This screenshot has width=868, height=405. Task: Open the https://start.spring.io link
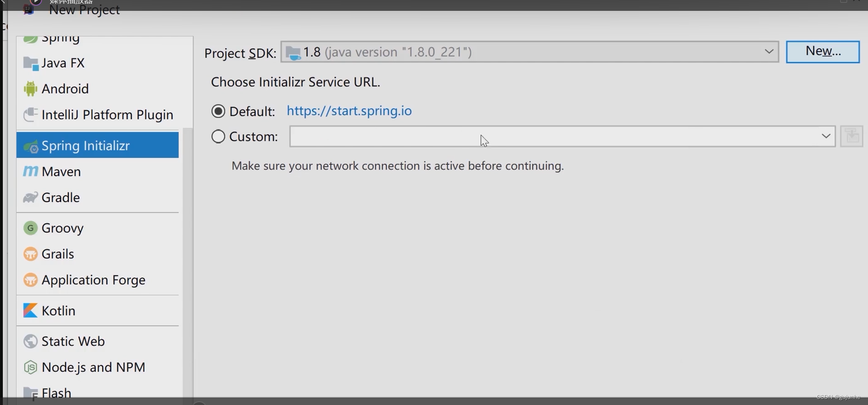coord(349,110)
